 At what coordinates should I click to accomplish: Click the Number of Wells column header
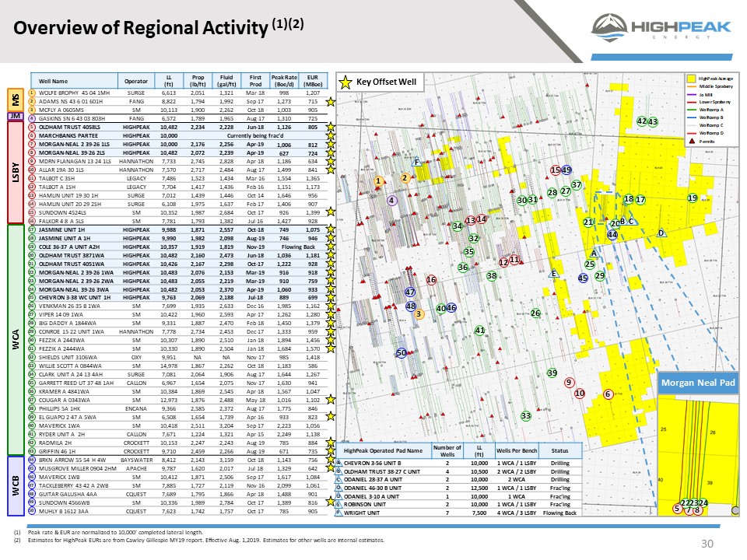coord(447,450)
